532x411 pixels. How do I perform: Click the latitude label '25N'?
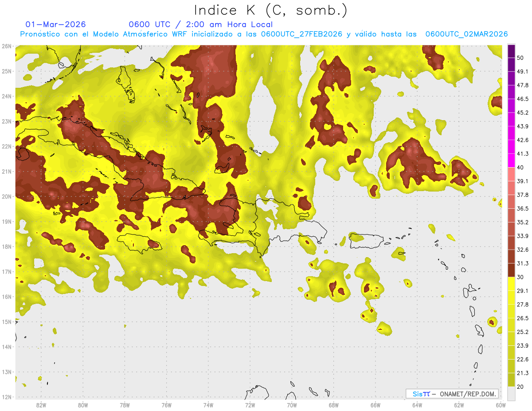pyautogui.click(x=7, y=71)
